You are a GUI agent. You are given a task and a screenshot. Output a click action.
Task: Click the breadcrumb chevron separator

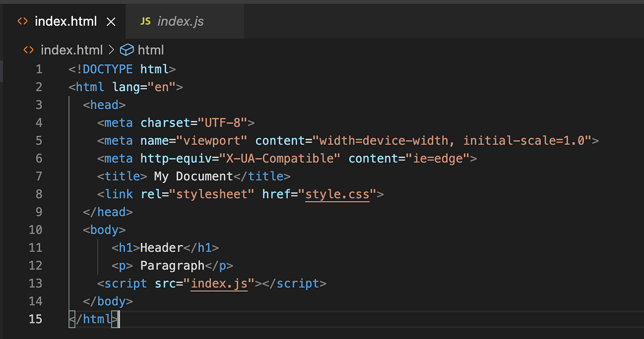111,50
